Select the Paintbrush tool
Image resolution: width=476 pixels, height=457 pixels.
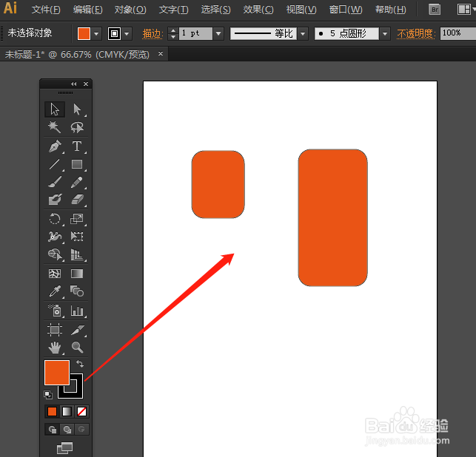pos(55,182)
